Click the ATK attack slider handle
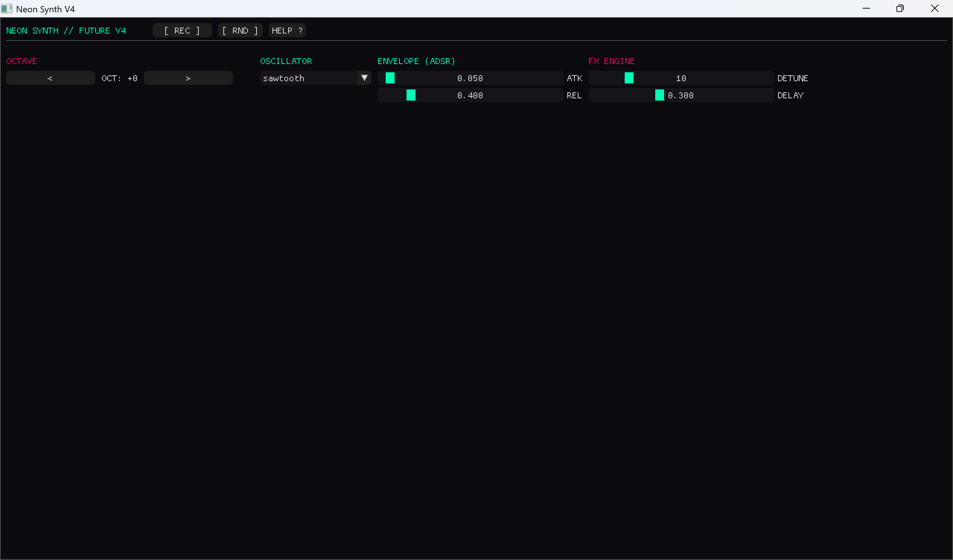This screenshot has height=560, width=953. 390,78
